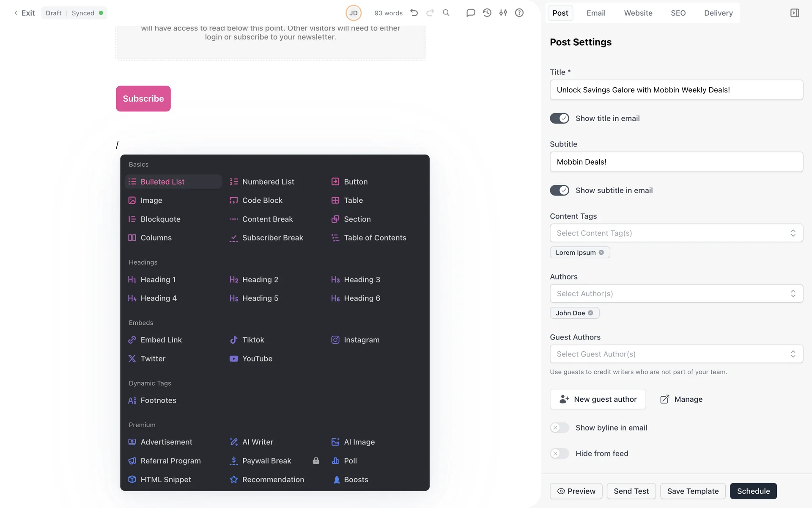Click the help question mark icon
812x508 pixels.
pyautogui.click(x=519, y=13)
